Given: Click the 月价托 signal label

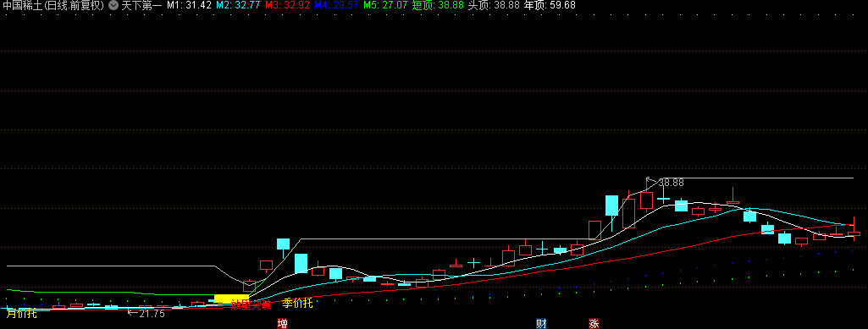Looking at the screenshot, I should 21,314.
